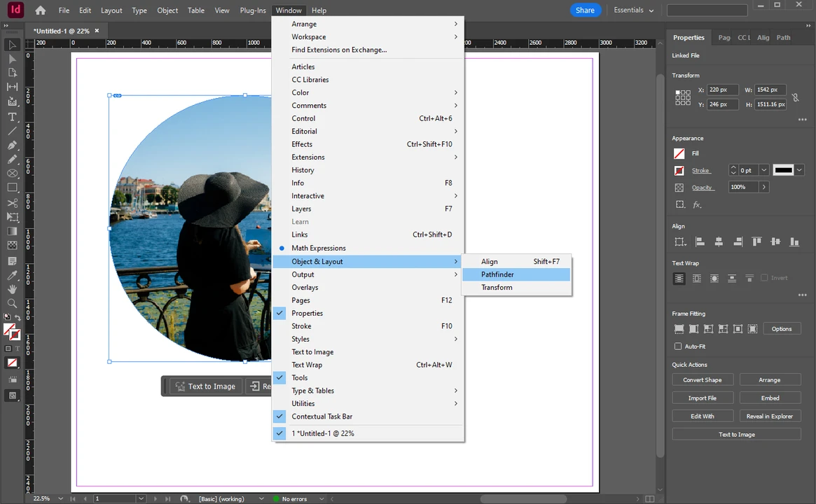Select the Selection tool arrow
This screenshot has height=504, width=816.
click(12, 45)
